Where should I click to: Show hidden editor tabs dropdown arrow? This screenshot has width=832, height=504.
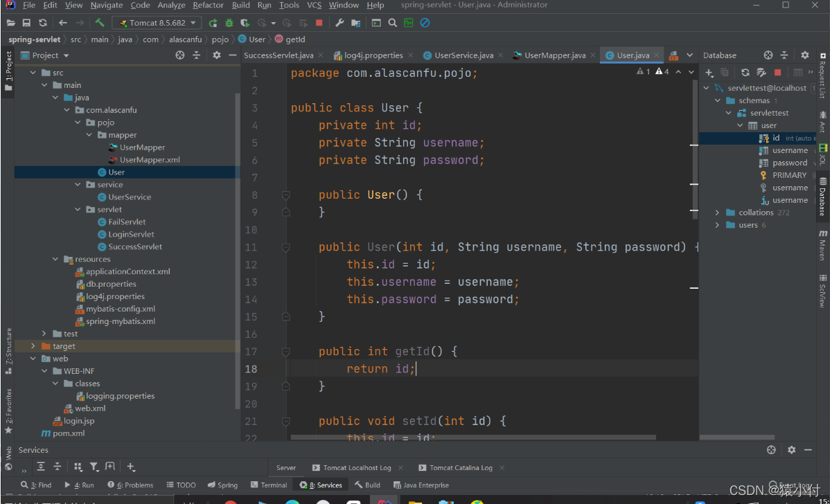coord(689,55)
